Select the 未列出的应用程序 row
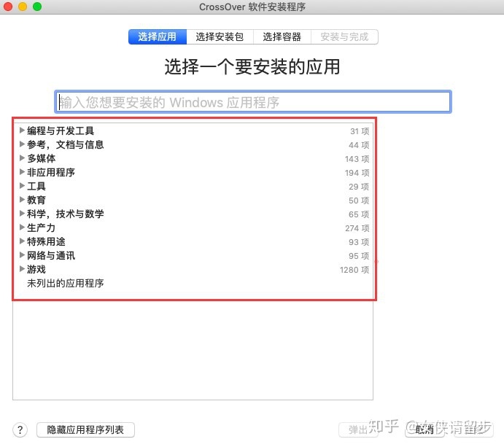Screen dimensions: 504x447 pyautogui.click(x=193, y=283)
